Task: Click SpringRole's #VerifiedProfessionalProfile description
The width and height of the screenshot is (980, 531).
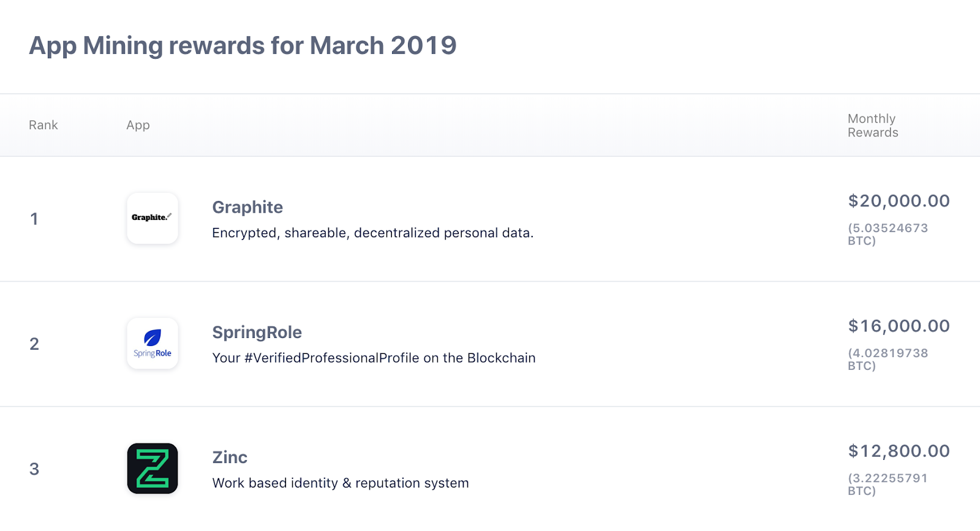Action: click(374, 358)
